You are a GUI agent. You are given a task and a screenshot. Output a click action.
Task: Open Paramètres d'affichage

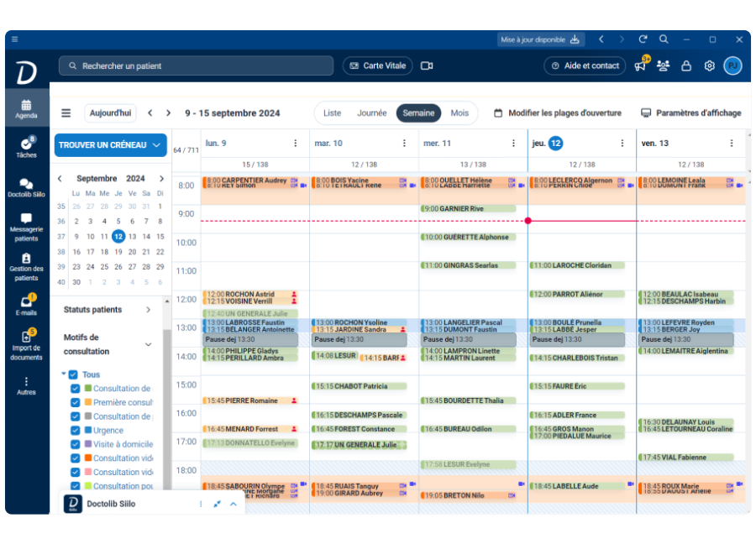point(691,112)
